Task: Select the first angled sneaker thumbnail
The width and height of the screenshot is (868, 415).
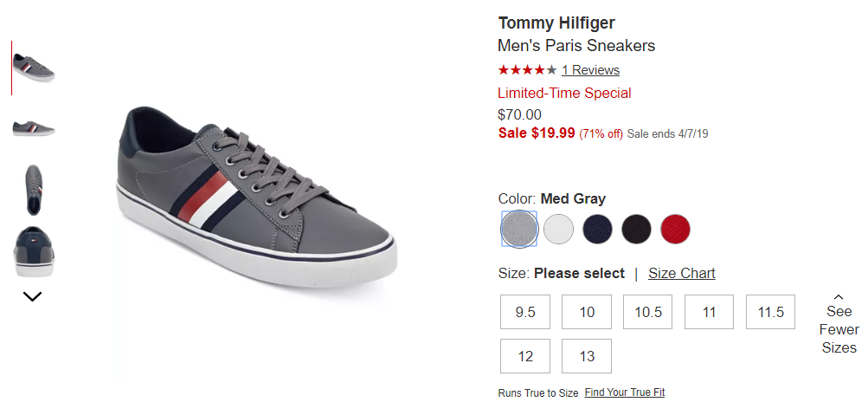Action: click(34, 68)
